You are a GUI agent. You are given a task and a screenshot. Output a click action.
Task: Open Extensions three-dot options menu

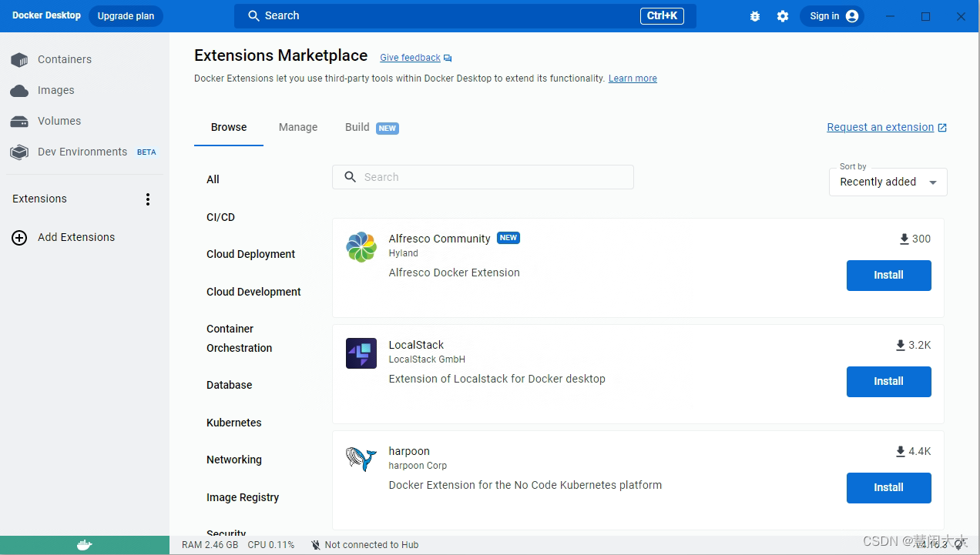tap(148, 199)
